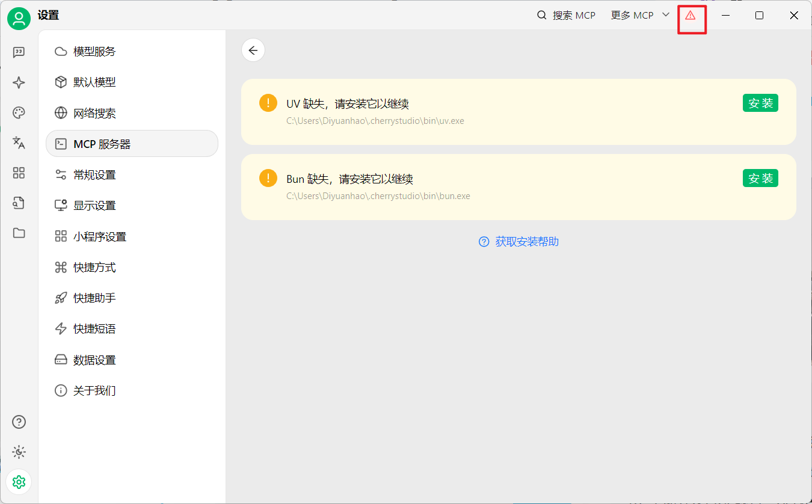This screenshot has width=812, height=504.
Task: Click the drive icon beside 数据设置
Action: [x=61, y=360]
